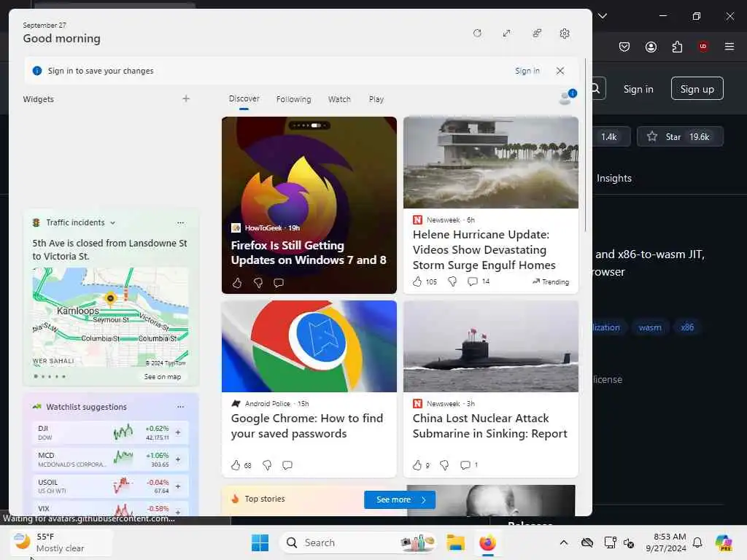This screenshot has height=560, width=747.
Task: Dislike the China submarine article
Action: (444, 465)
